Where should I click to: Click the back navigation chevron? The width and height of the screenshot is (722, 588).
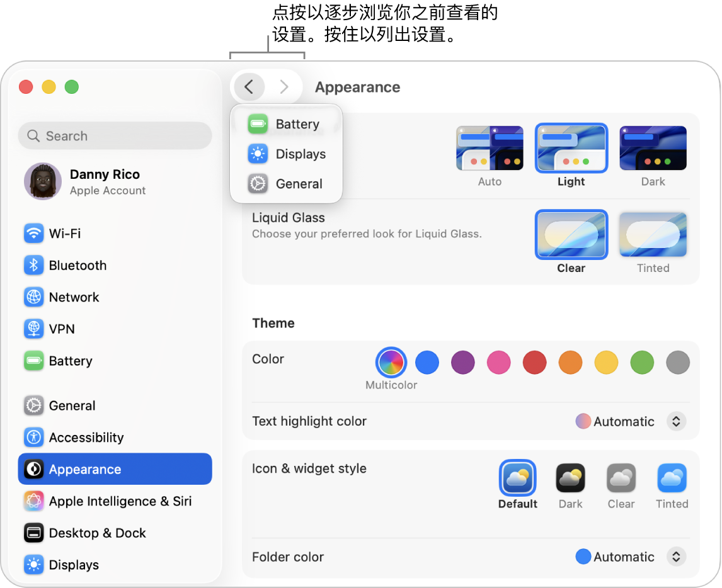tap(249, 86)
